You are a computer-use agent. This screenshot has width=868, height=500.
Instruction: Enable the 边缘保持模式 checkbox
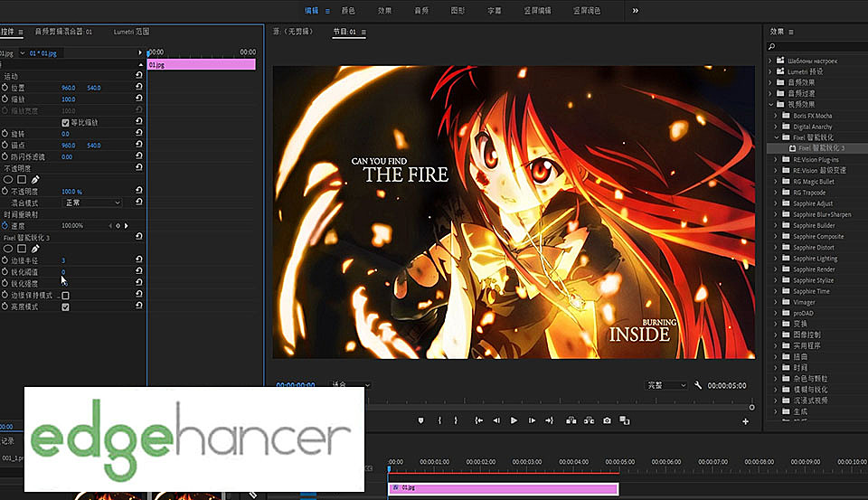coord(65,295)
